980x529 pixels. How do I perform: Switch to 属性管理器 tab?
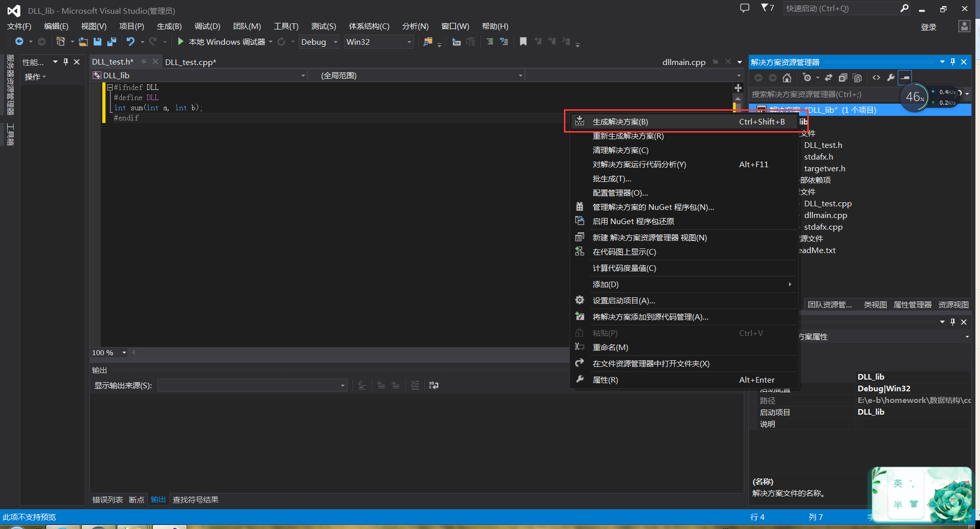(912, 304)
